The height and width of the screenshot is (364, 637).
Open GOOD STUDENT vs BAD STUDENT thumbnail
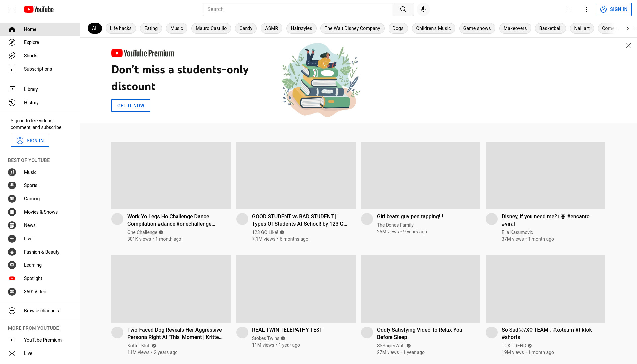[x=296, y=176]
